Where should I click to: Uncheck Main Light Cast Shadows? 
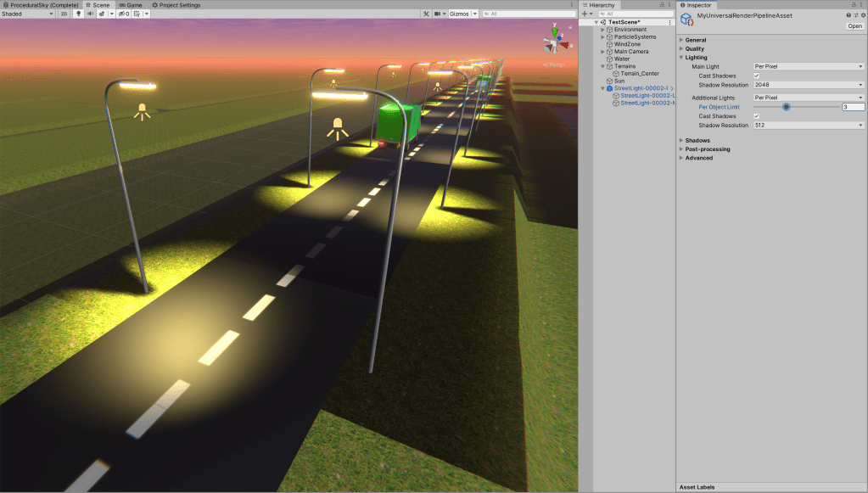click(x=757, y=76)
